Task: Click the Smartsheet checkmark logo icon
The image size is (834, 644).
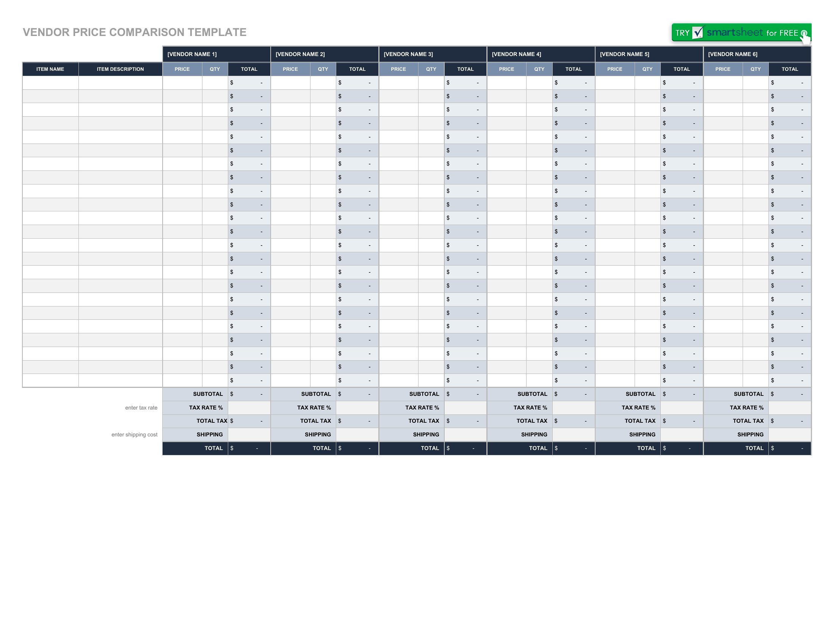Action: pos(697,33)
